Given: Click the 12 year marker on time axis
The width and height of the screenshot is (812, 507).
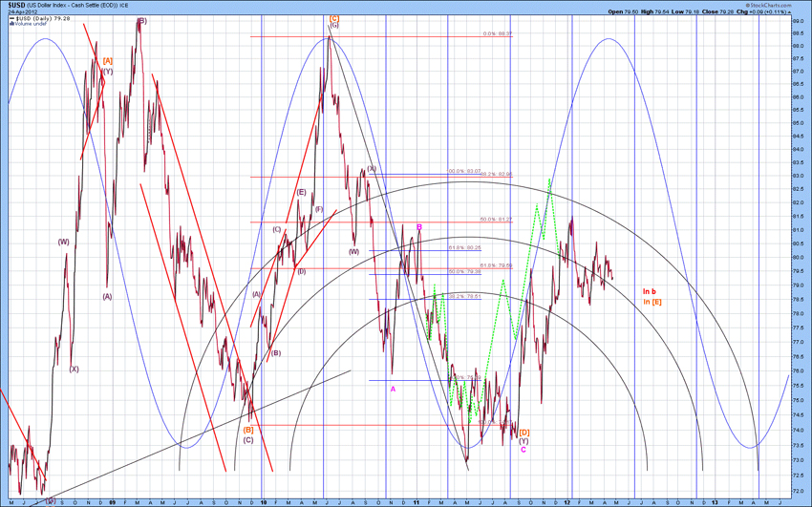Looking at the screenshot, I should point(566,500).
